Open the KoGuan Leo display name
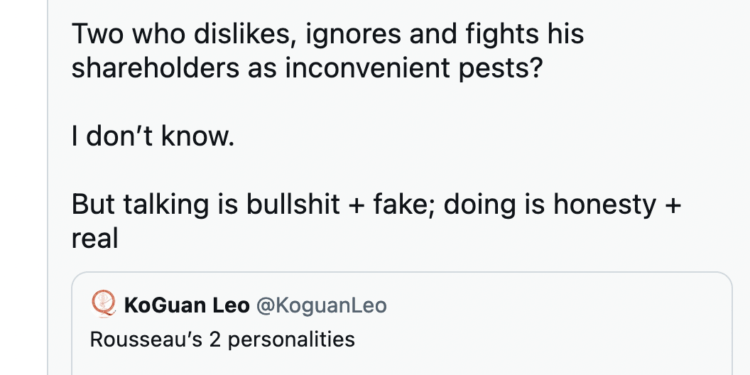The image size is (750, 375). coord(187,306)
